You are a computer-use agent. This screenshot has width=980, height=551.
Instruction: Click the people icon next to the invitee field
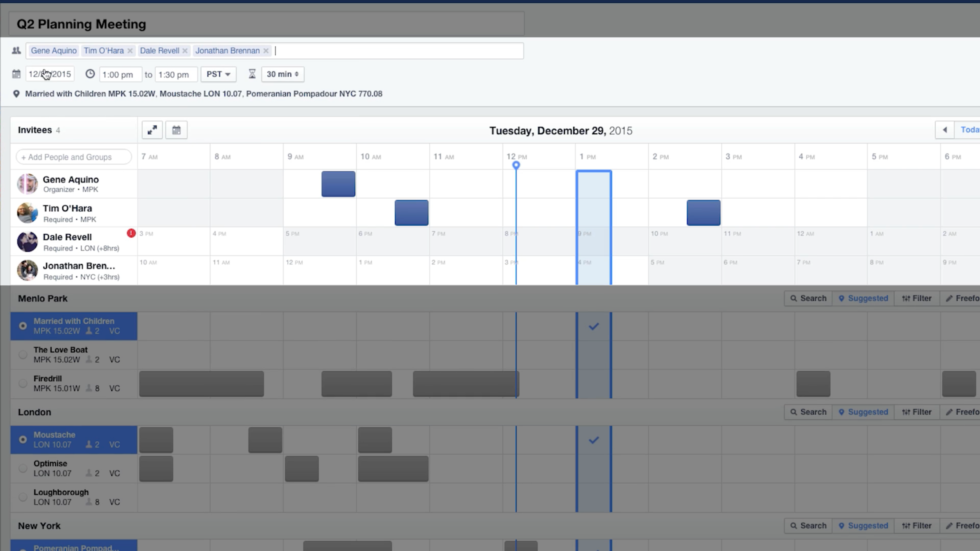(x=16, y=50)
